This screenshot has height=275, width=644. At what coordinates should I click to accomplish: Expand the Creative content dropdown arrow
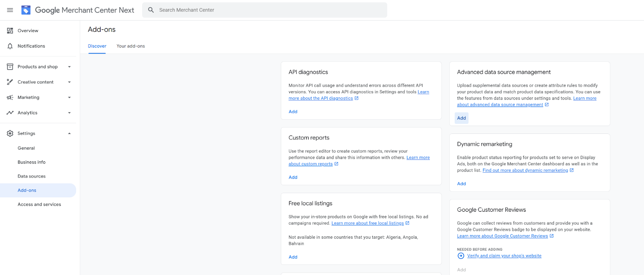click(x=69, y=82)
